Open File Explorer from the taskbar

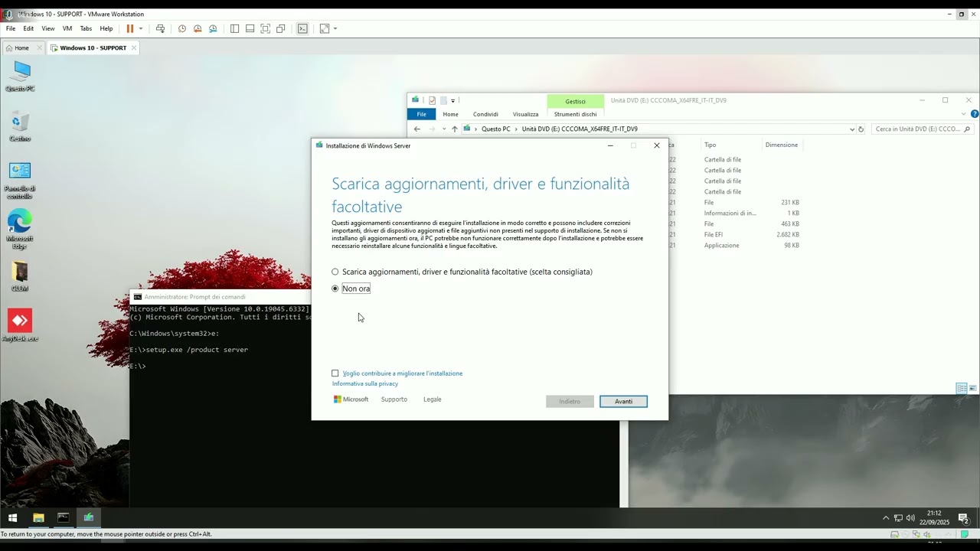click(x=38, y=518)
